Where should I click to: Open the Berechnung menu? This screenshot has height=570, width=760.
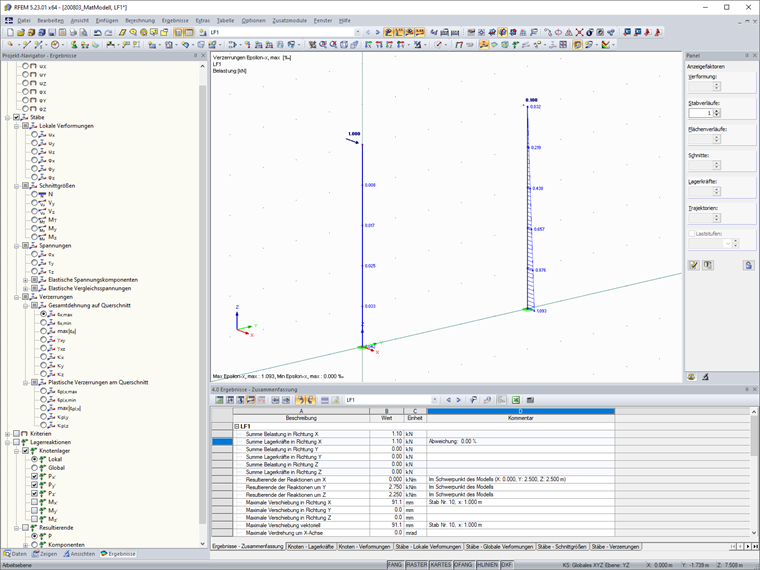140,20
